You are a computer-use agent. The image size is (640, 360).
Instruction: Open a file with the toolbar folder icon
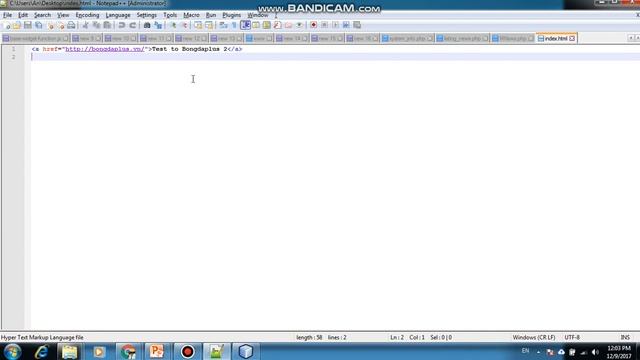click(x=17, y=25)
